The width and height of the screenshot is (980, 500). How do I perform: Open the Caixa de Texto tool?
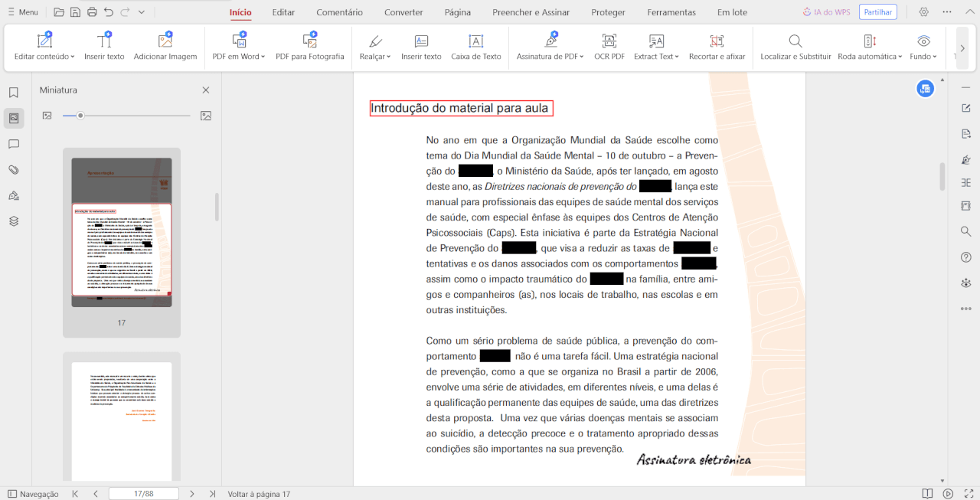(x=476, y=46)
